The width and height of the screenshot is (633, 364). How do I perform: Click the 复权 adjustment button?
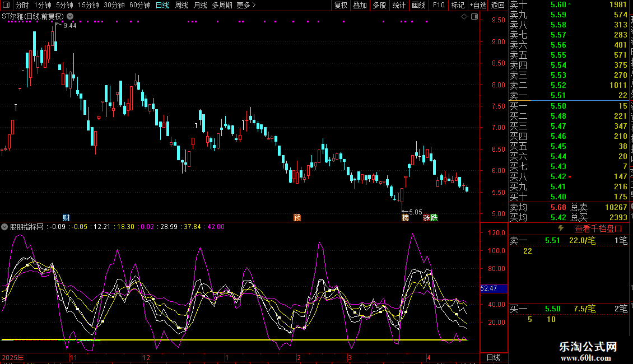[x=341, y=5]
